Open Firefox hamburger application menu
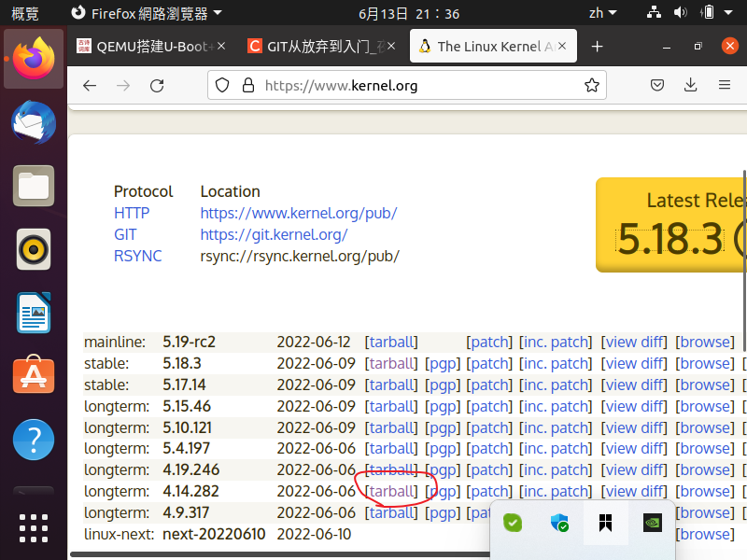The height and width of the screenshot is (560, 747). (725, 85)
